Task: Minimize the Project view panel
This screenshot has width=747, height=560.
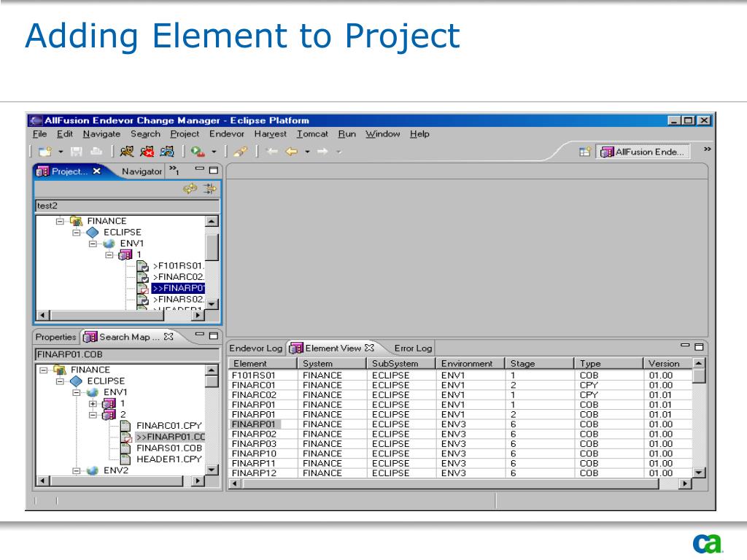Action: click(x=200, y=168)
